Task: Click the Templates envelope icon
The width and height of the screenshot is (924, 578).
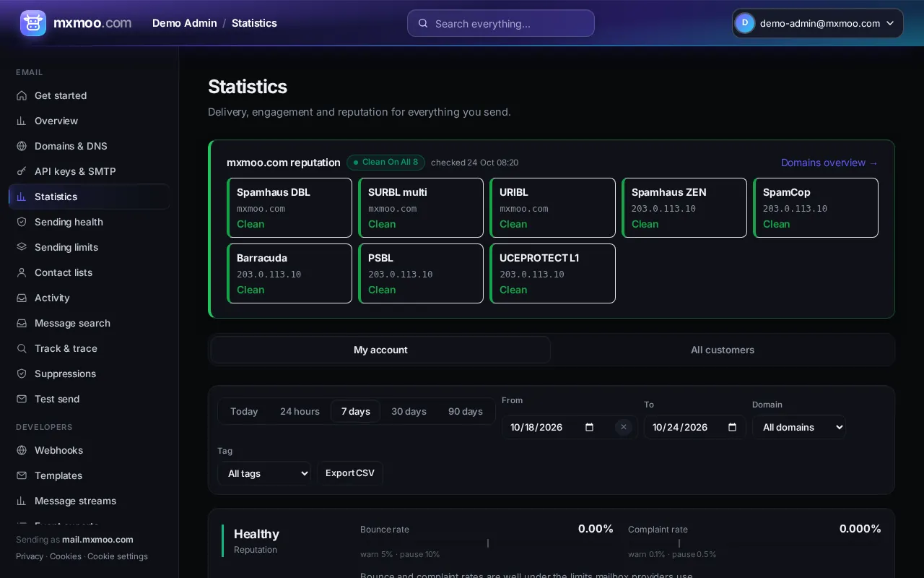Action: pos(22,475)
